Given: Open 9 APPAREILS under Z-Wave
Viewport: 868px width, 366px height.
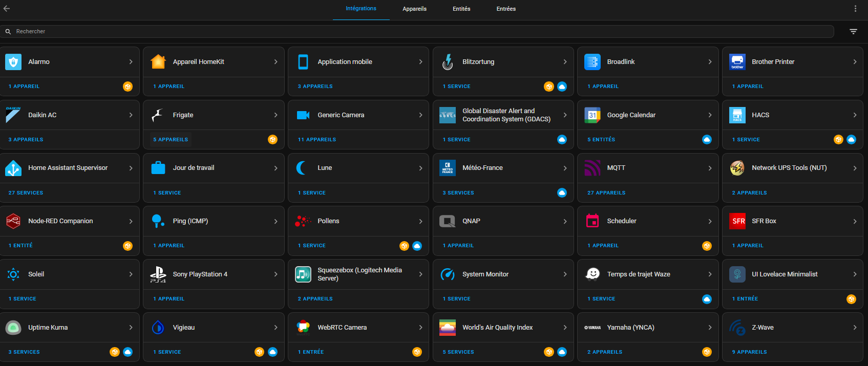Looking at the screenshot, I should coord(749,352).
